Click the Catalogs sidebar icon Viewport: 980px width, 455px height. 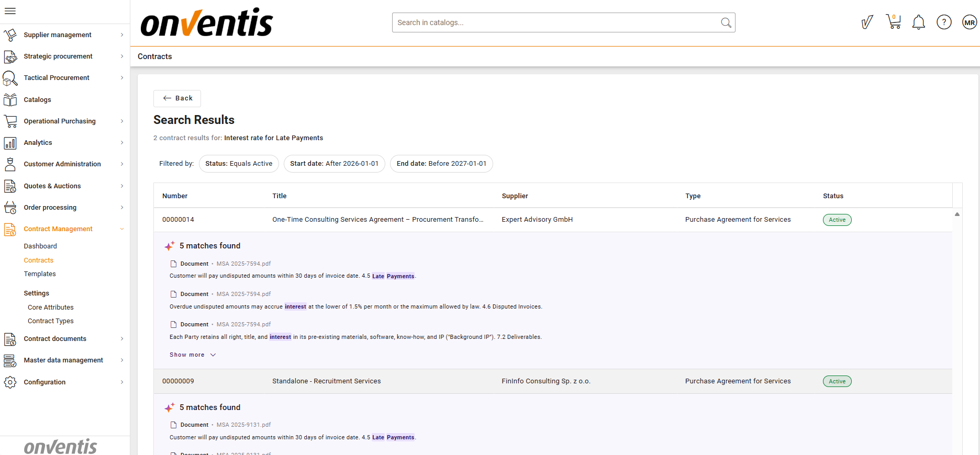[x=10, y=99]
